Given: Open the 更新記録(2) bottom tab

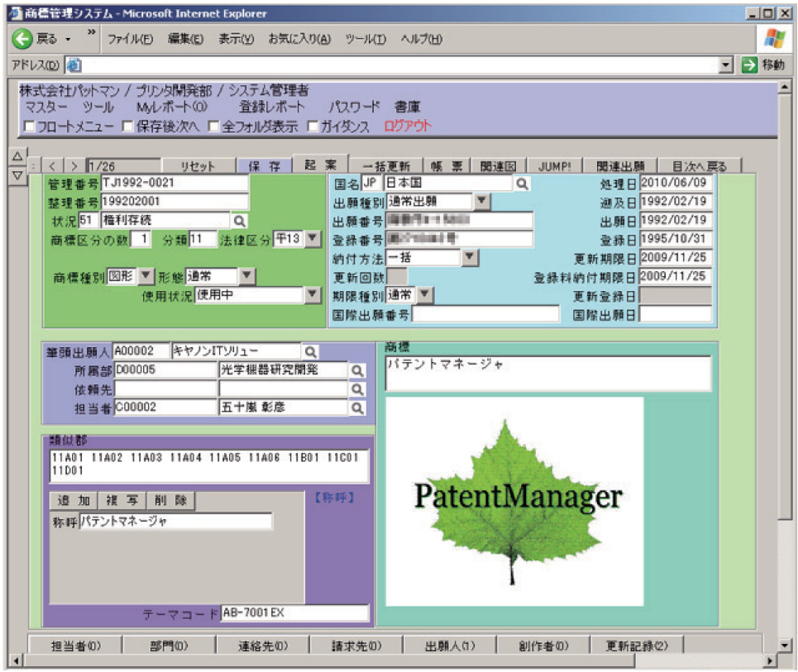Looking at the screenshot, I should (637, 645).
